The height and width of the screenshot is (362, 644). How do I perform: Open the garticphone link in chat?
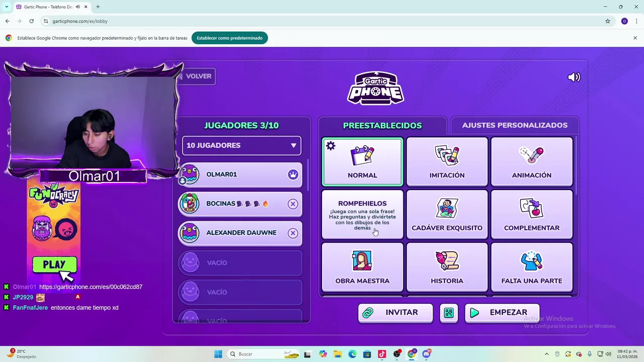[91, 287]
